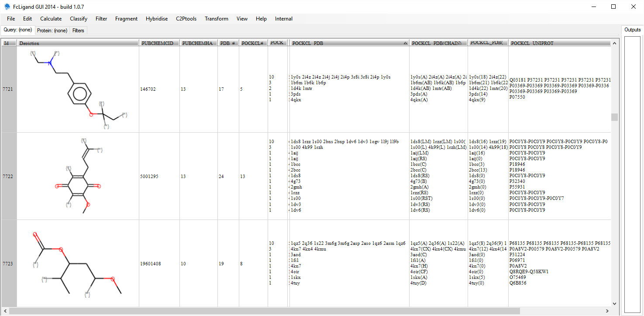Select the molecule depiction for row 7722
This screenshot has width=644, height=316.
pyautogui.click(x=78, y=176)
